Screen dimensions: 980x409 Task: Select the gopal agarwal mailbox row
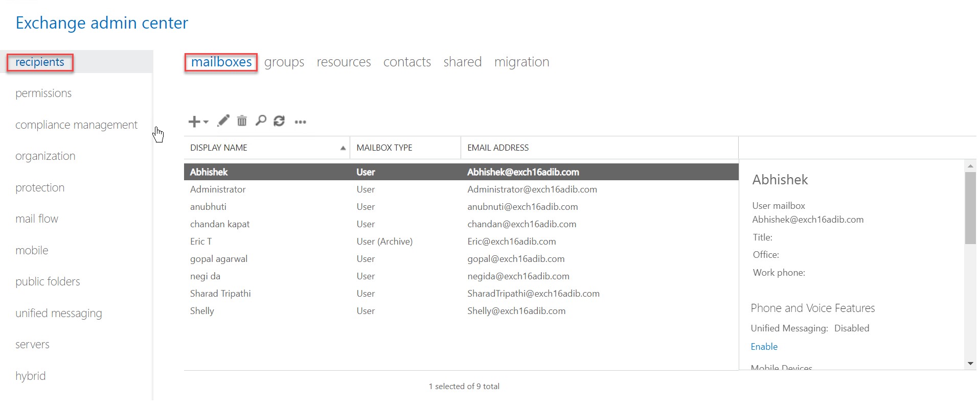(x=461, y=259)
